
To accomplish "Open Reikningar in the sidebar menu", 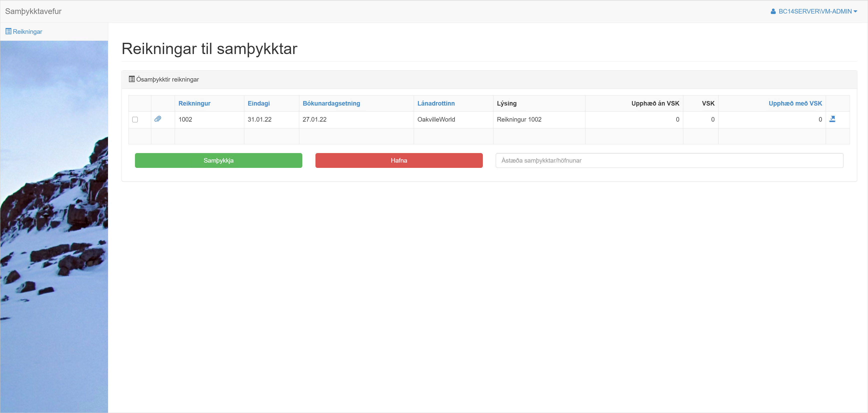I will [27, 32].
